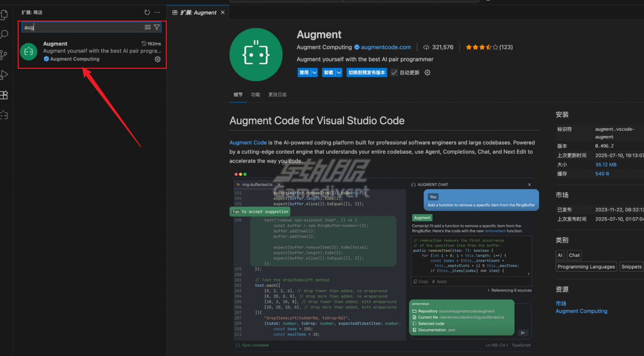644x356 pixels.
Task: Click the 切换到预发布版本 button
Action: point(366,72)
